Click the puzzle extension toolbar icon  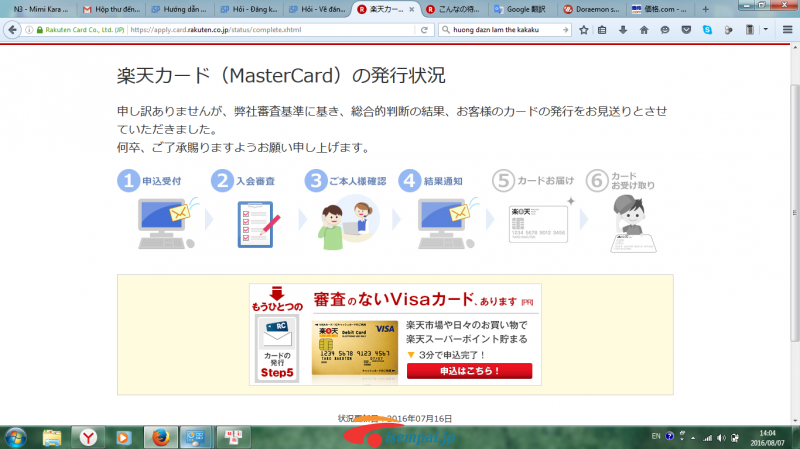[729, 30]
